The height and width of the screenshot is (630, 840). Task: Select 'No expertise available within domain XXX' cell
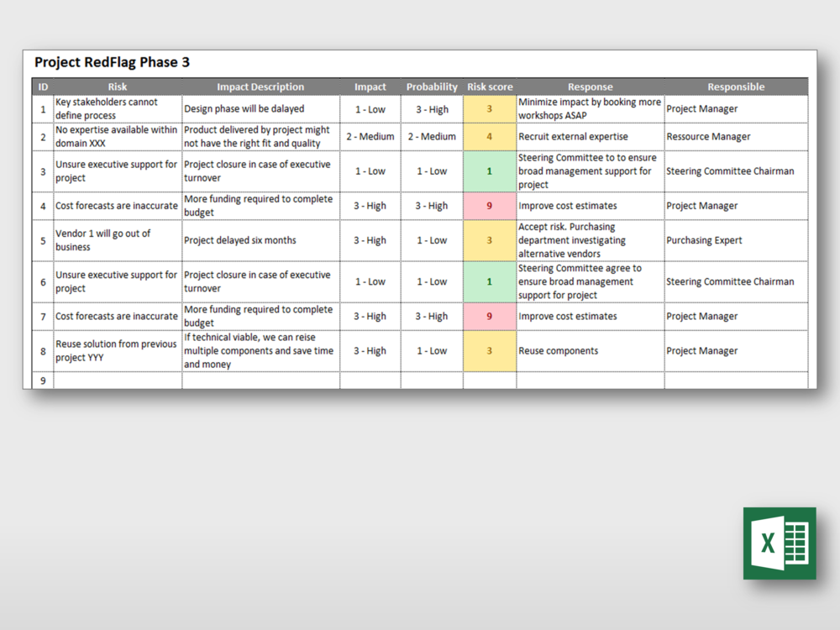[118, 137]
